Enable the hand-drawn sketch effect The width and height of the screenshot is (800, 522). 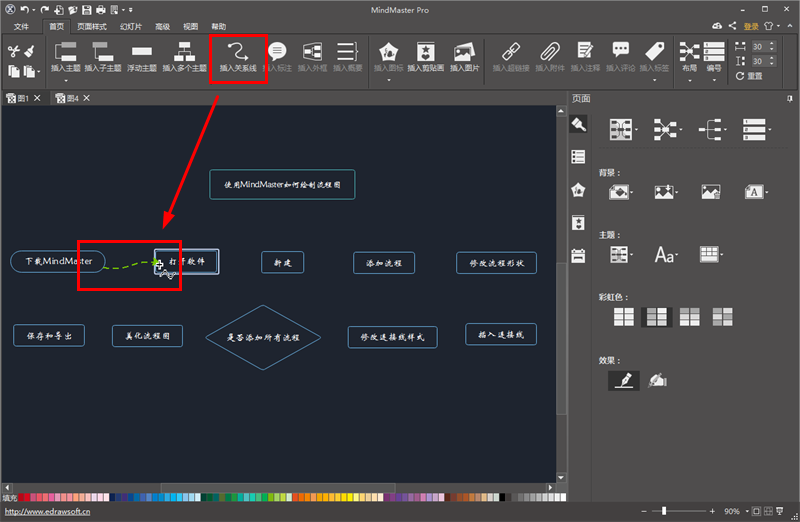[x=657, y=380]
